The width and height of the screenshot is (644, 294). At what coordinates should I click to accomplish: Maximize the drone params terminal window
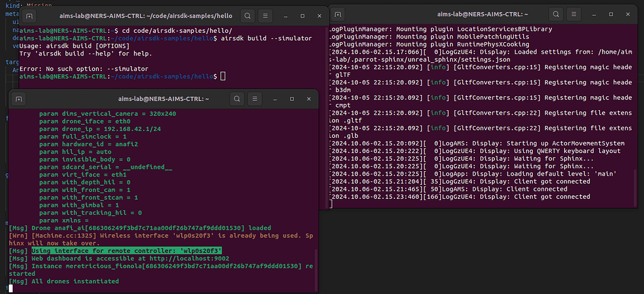[292, 99]
